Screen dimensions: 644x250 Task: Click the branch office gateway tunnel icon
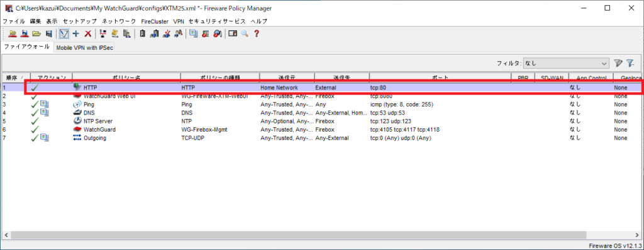click(155, 34)
